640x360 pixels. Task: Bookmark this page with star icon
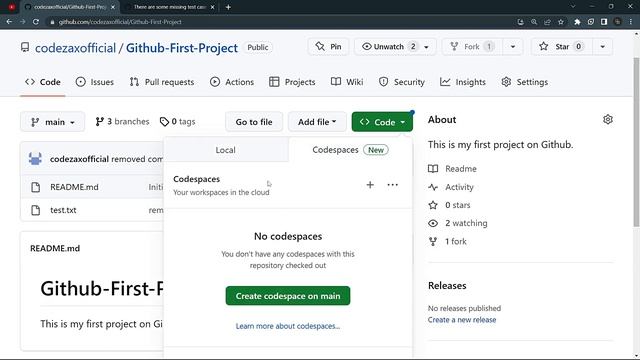pos(561,22)
